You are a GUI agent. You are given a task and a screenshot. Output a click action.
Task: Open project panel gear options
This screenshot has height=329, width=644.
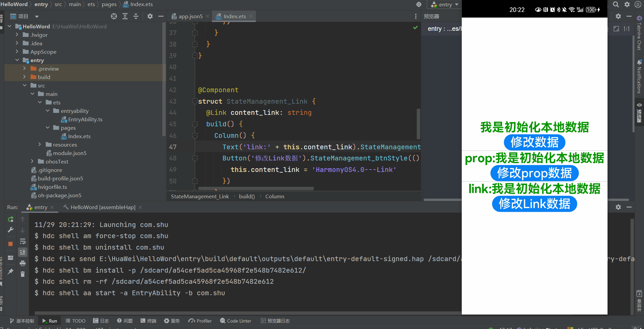pyautogui.click(x=150, y=16)
